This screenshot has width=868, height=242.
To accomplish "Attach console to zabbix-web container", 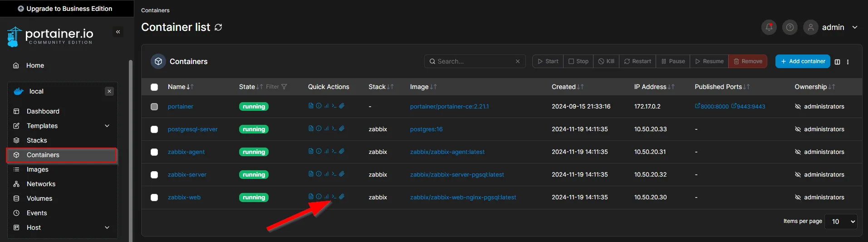I will click(x=342, y=197).
